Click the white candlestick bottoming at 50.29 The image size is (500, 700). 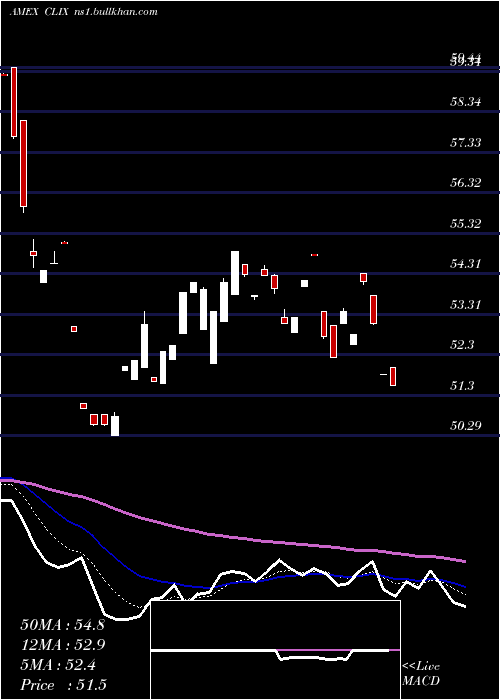[x=115, y=425]
